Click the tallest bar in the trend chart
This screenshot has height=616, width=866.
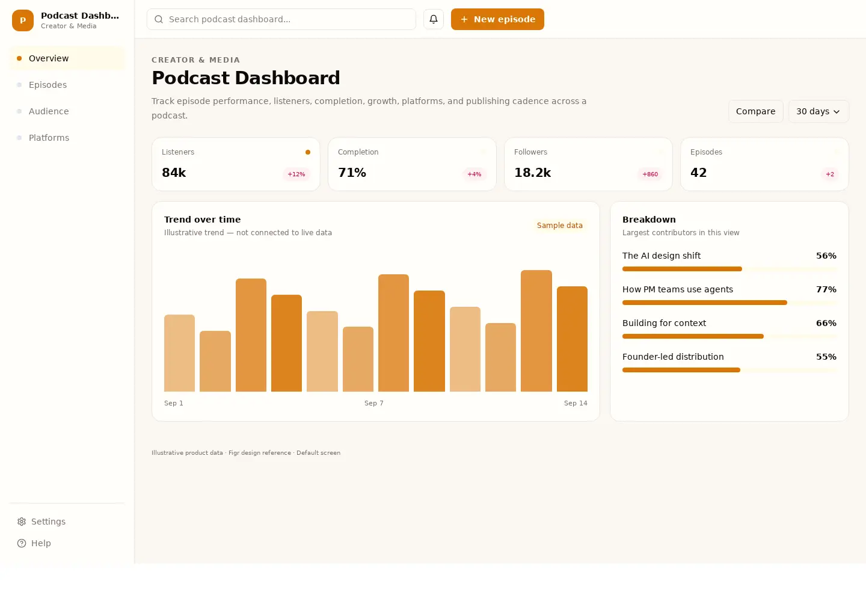(536, 331)
